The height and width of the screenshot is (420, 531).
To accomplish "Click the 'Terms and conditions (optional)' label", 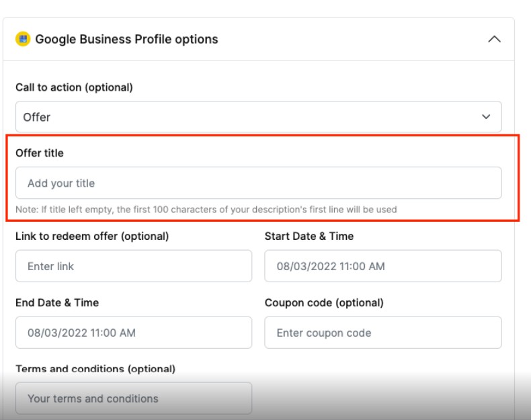I will [x=95, y=369].
